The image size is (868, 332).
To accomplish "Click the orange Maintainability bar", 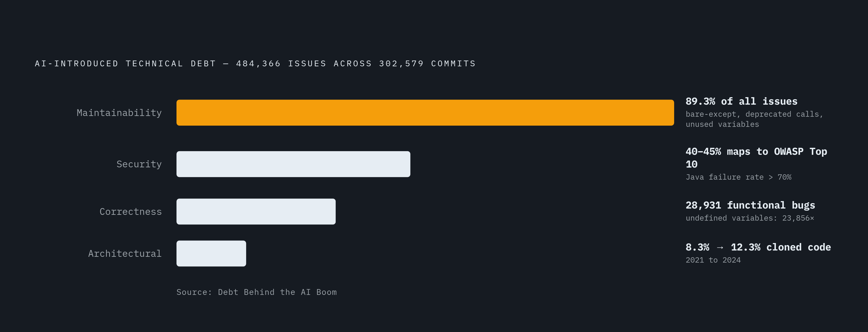I will [425, 113].
